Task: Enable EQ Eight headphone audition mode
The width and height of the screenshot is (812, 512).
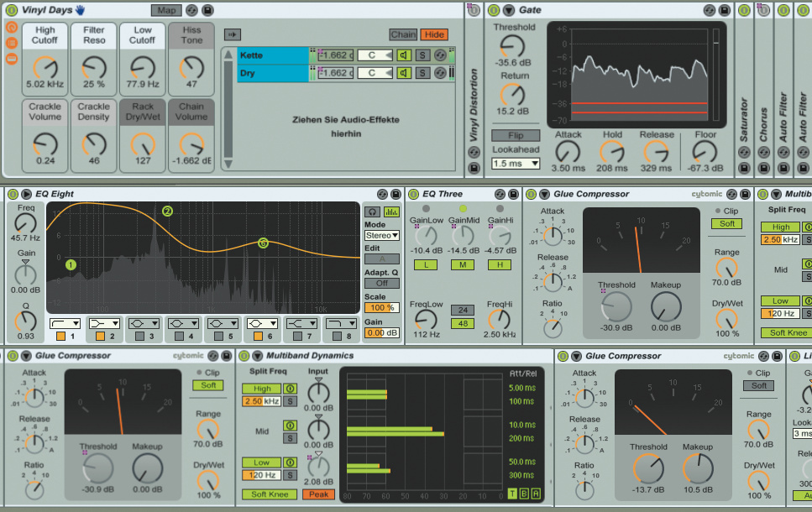Action: click(x=370, y=212)
